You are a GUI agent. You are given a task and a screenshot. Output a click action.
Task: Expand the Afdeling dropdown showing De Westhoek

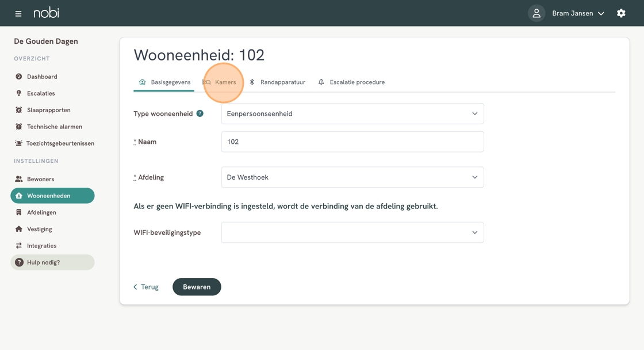pyautogui.click(x=352, y=177)
